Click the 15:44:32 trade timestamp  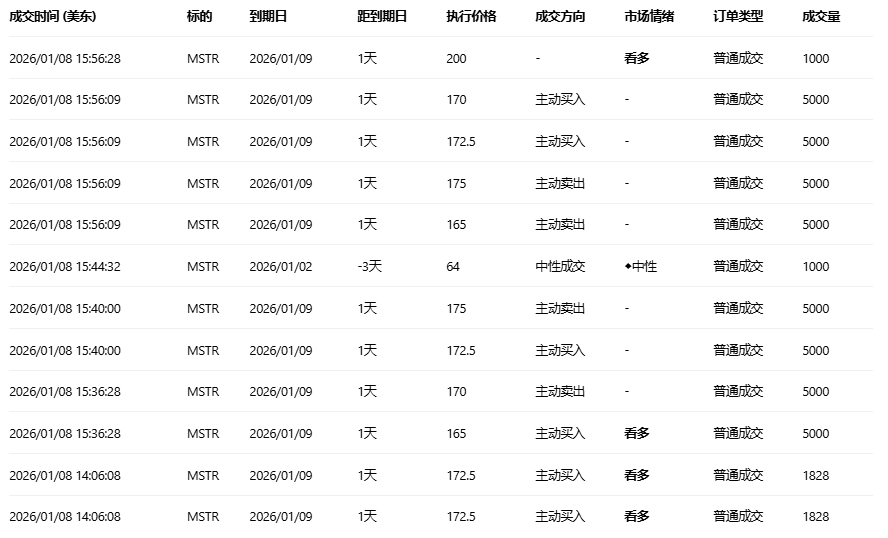coord(65,267)
